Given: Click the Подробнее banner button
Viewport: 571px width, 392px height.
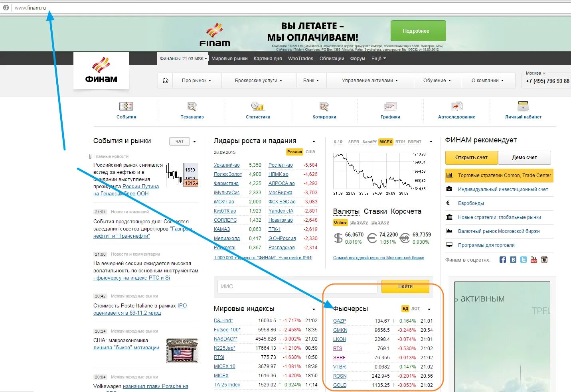Looking at the screenshot, I should (x=418, y=31).
